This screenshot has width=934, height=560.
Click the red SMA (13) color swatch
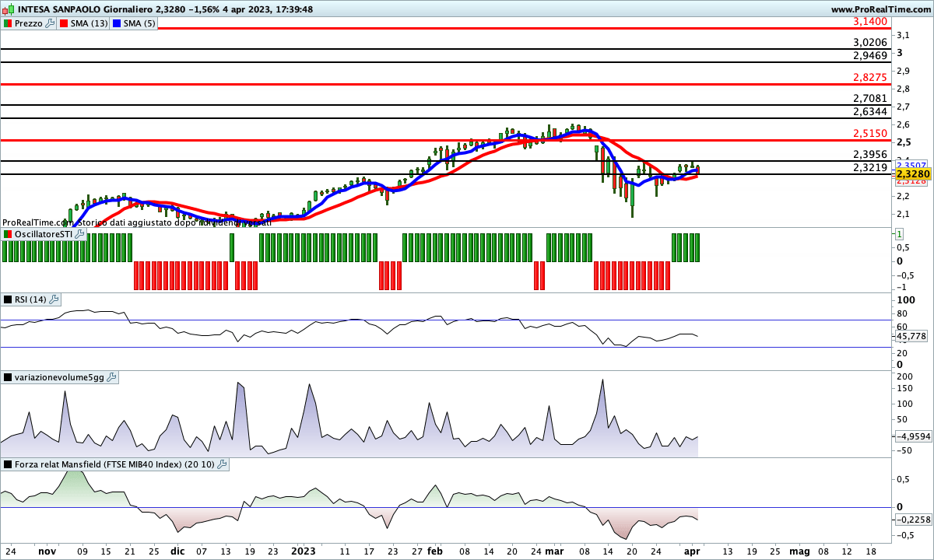pos(64,23)
